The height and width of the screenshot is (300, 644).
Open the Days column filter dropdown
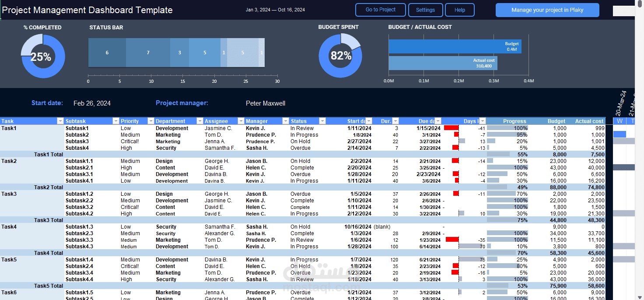tap(483, 121)
